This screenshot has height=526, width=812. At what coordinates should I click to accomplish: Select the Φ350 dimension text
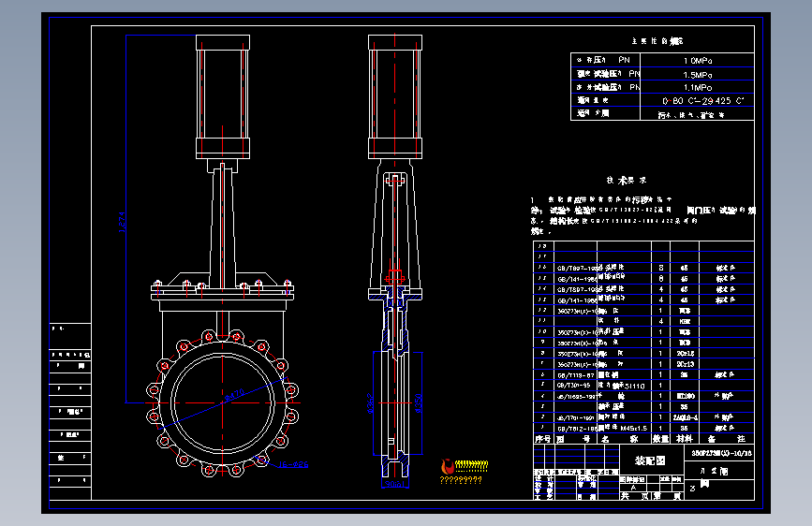coord(419,402)
